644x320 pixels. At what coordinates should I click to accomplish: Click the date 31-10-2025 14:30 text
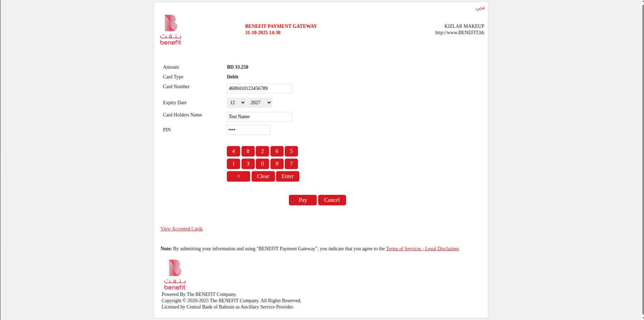(x=263, y=32)
